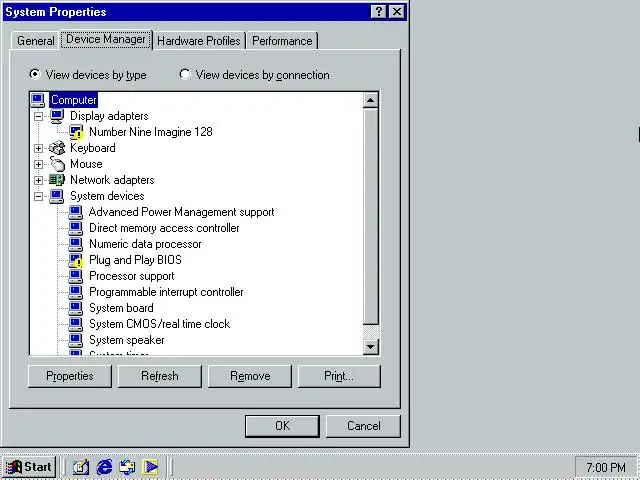Click the System board device icon

click(76, 308)
